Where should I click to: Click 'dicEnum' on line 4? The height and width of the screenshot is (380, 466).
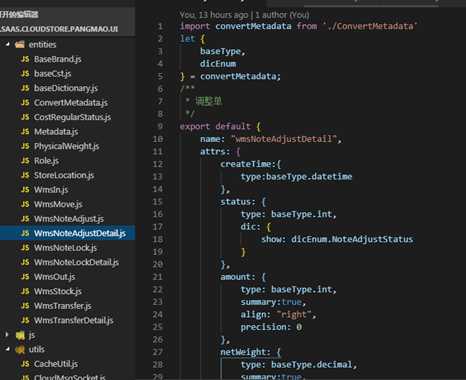point(218,64)
